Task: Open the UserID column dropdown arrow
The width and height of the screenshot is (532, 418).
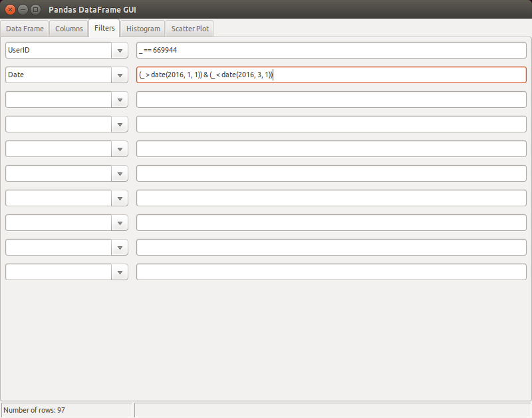Action: tap(120, 51)
